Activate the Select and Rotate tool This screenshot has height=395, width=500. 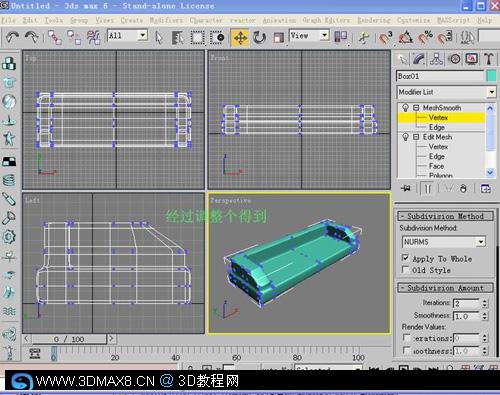tap(259, 37)
